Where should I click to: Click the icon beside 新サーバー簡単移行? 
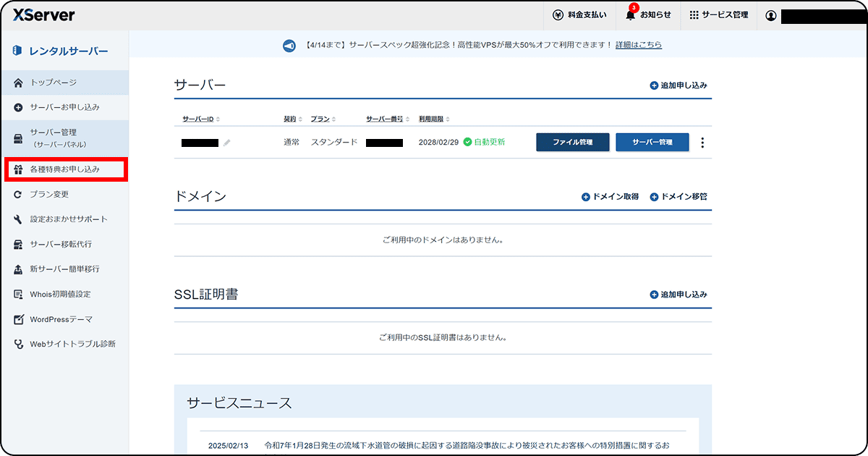[19, 269]
